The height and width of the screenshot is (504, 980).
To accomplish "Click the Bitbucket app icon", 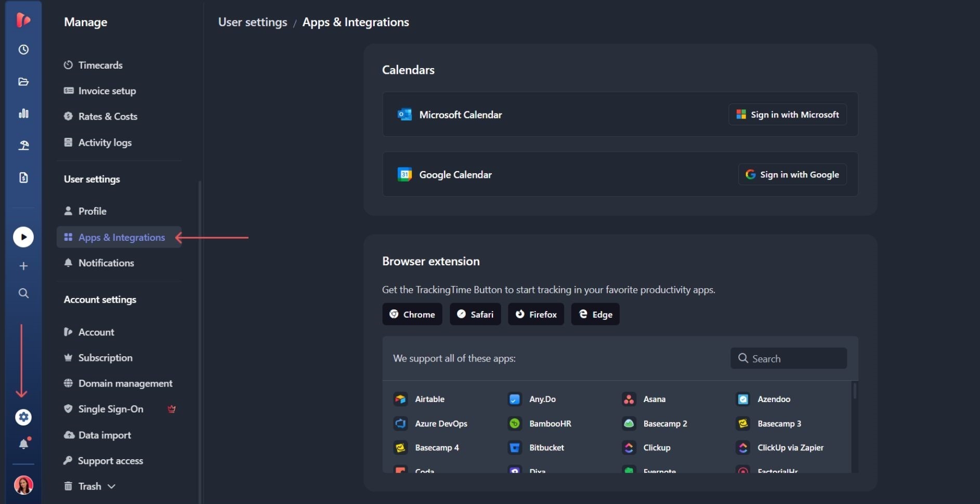I will click(x=515, y=447).
